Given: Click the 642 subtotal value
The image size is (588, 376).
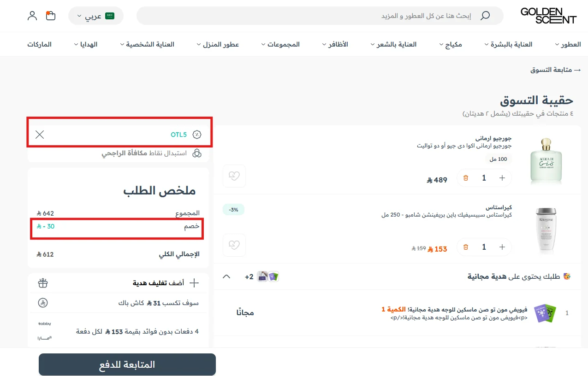Looking at the screenshot, I should pos(45,213).
